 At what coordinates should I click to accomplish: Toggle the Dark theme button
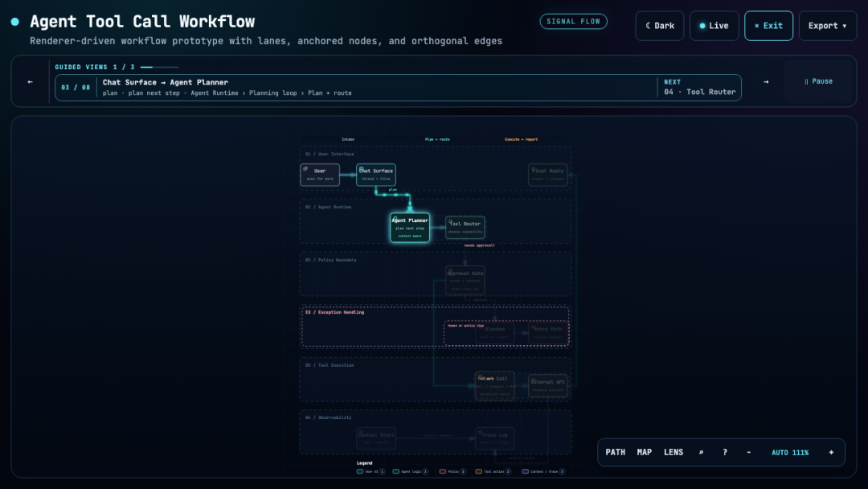pos(659,26)
